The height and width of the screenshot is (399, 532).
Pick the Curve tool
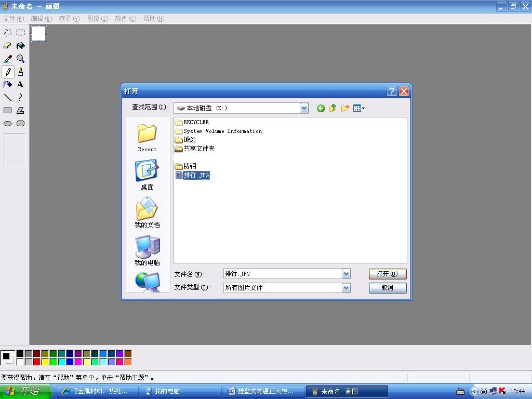[x=20, y=97]
